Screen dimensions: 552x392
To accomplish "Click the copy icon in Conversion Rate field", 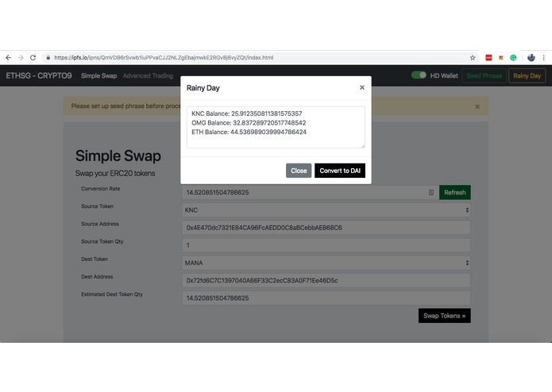I will point(431,192).
